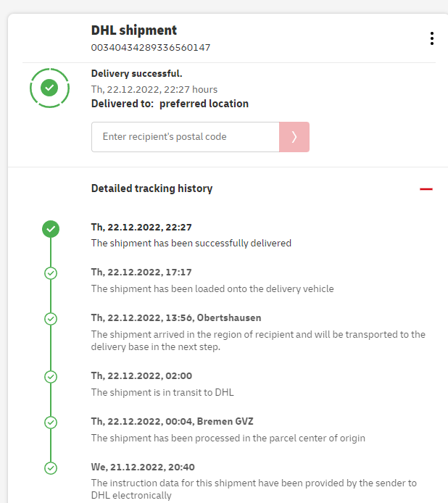Click checkmark for instruction data provided step
This screenshot has width=448, height=503.
point(51,468)
